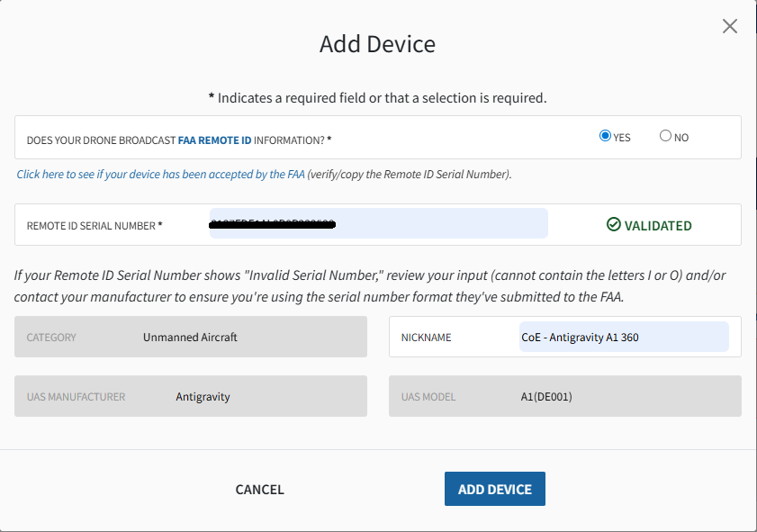Click the UAS MANUFACTURER field label
Screen dimensions: 757x532
click(x=76, y=396)
